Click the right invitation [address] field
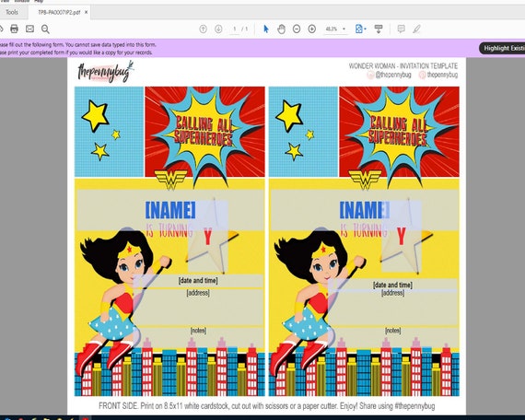 (x=392, y=309)
